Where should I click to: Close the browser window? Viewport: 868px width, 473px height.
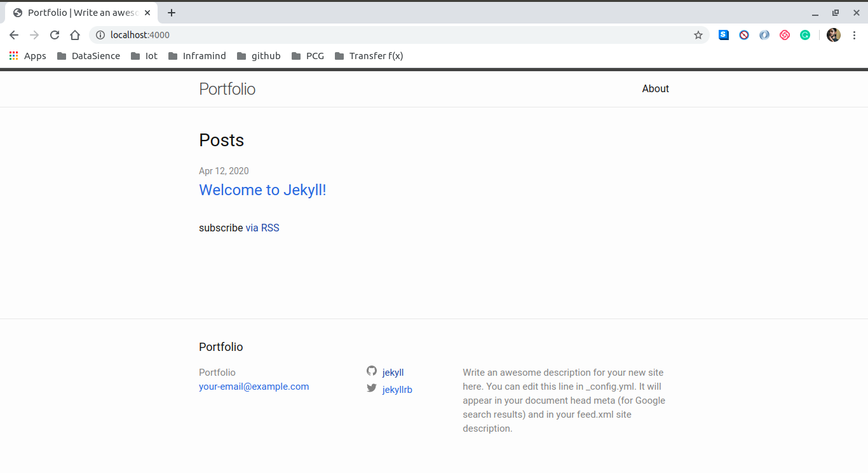(856, 13)
